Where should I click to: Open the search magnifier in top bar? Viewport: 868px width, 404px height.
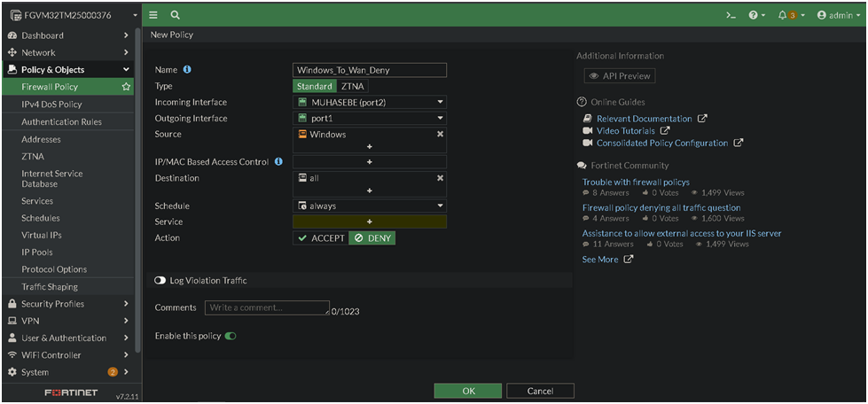pyautogui.click(x=175, y=15)
